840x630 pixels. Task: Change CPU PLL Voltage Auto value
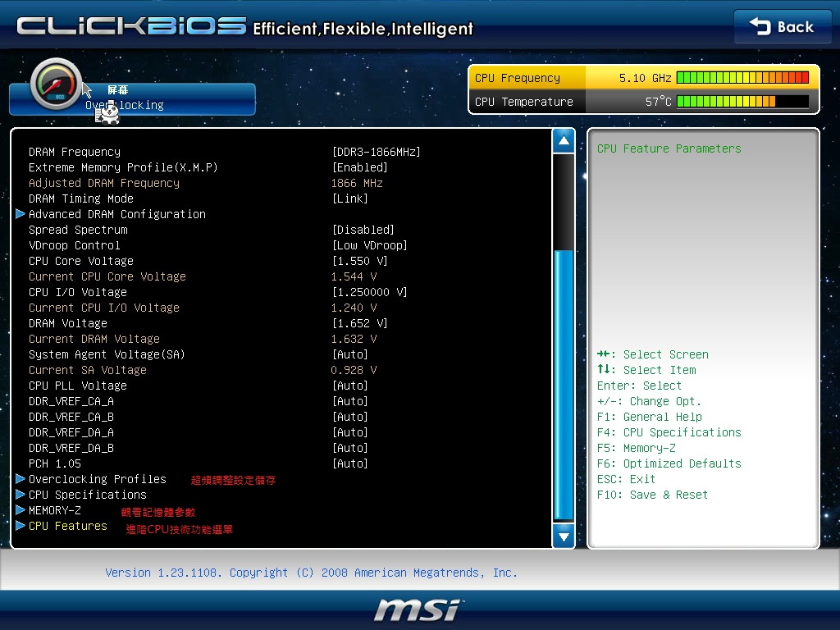[x=349, y=386]
